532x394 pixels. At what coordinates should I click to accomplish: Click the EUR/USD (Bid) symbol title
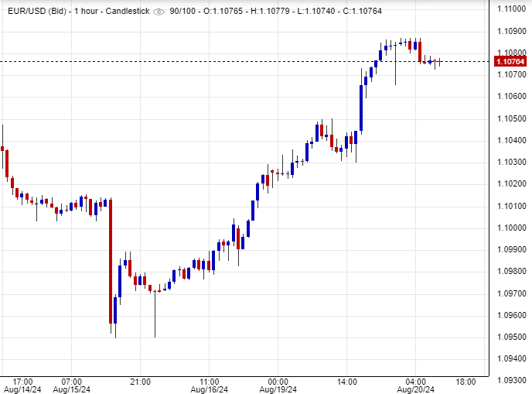coord(33,12)
